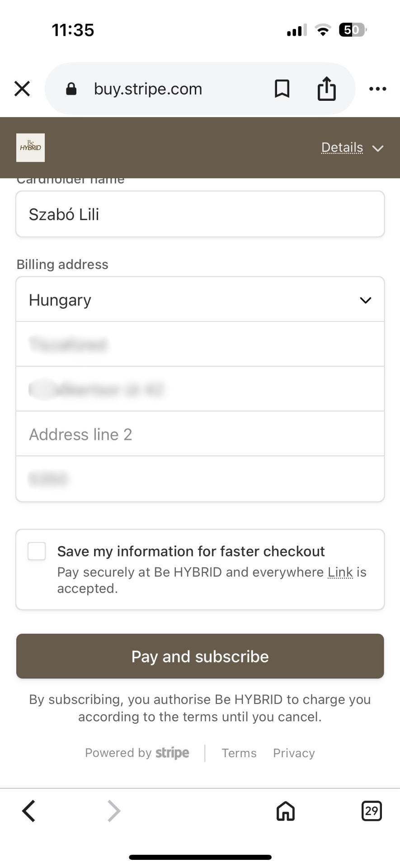The image size is (400, 868).
Task: Edit the cardholder name field
Action: pyautogui.click(x=200, y=214)
